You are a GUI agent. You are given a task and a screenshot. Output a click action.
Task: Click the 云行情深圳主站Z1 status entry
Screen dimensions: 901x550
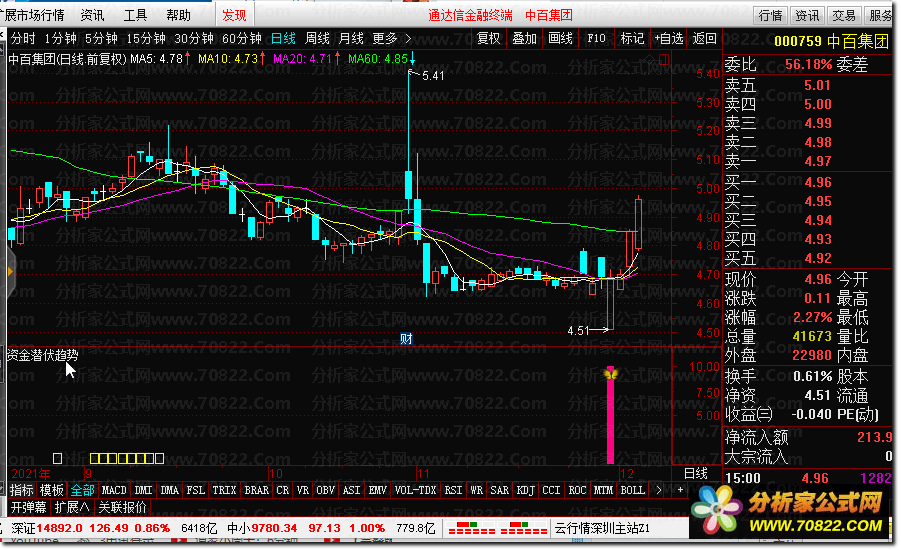[x=602, y=528]
